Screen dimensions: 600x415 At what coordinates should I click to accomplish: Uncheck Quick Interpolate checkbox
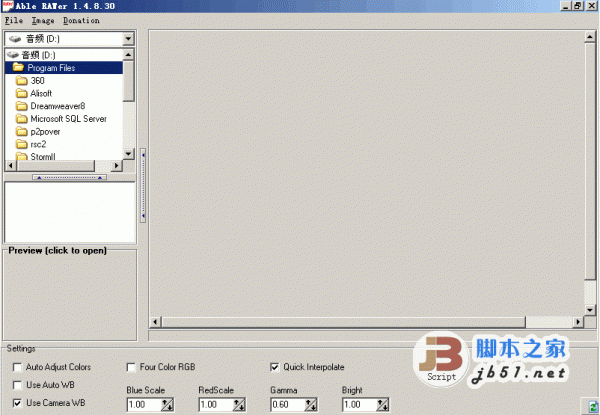pyautogui.click(x=274, y=367)
